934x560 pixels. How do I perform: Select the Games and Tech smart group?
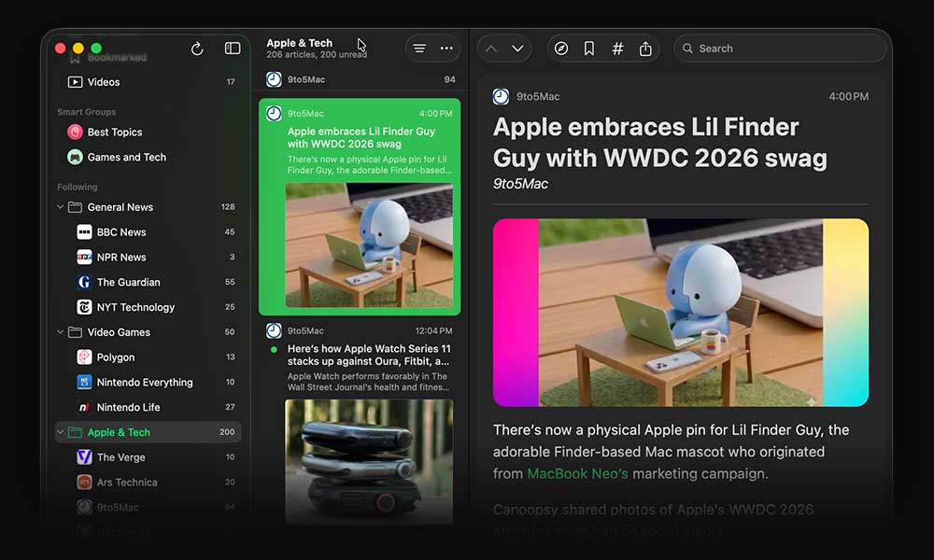(149, 157)
